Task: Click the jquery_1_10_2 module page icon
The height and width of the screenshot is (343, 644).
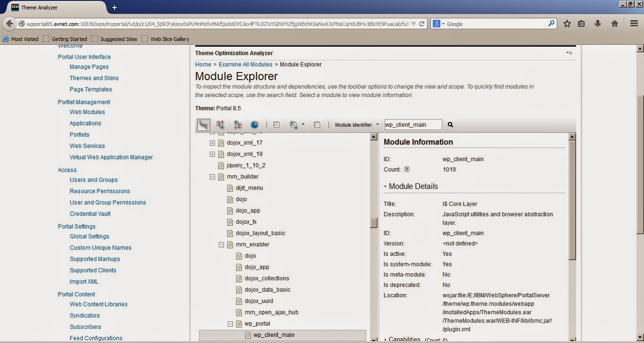Action: click(221, 165)
